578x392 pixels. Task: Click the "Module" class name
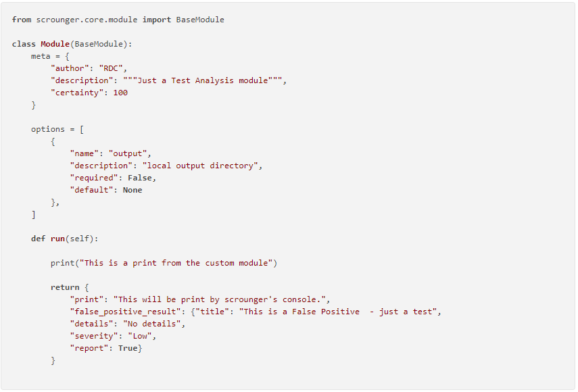coord(55,44)
